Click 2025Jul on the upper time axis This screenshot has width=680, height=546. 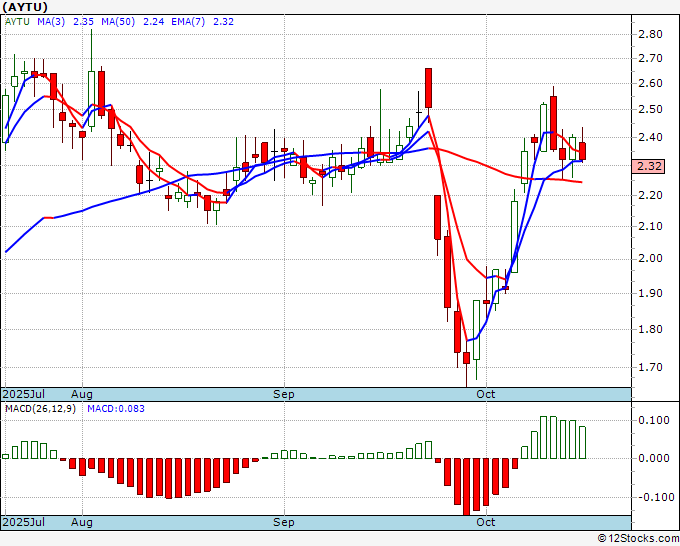click(24, 394)
